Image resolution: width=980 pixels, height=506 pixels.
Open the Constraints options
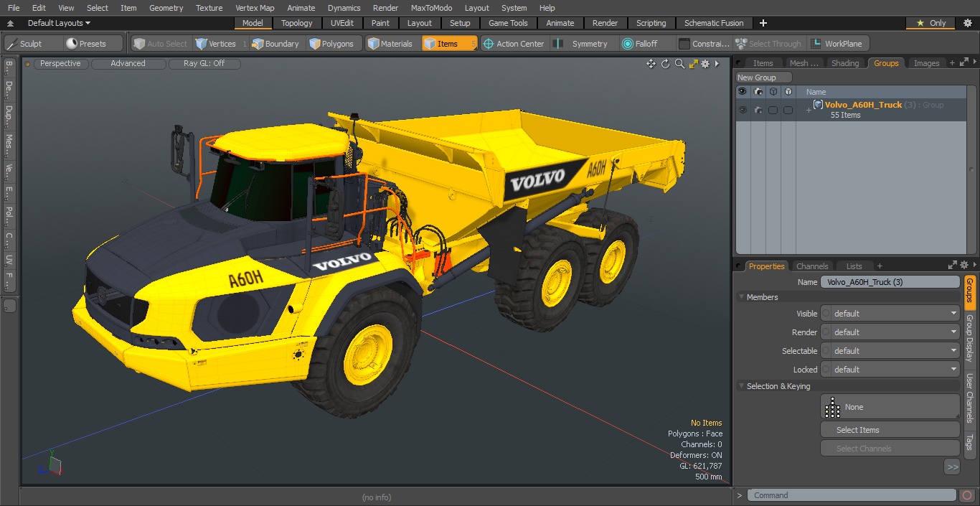705,44
